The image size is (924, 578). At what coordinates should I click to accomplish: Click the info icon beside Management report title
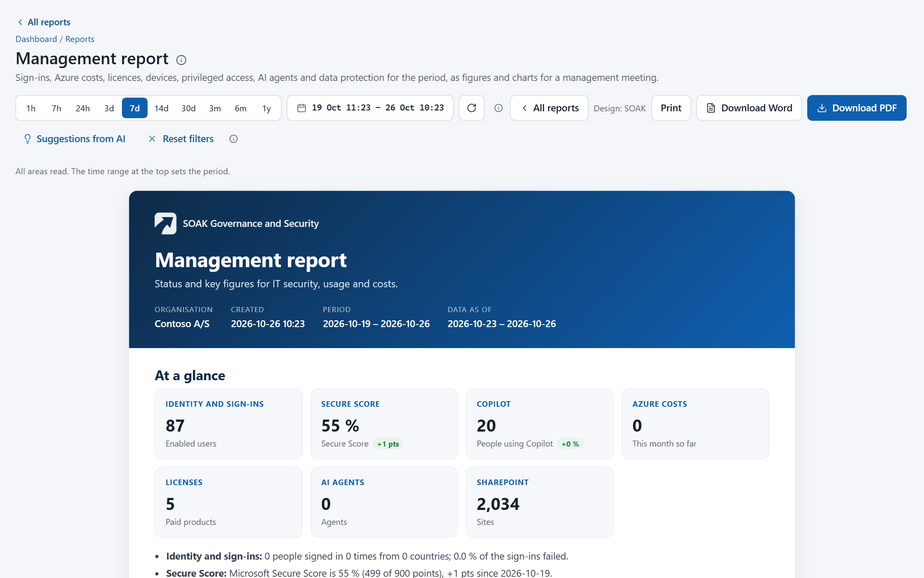(181, 60)
